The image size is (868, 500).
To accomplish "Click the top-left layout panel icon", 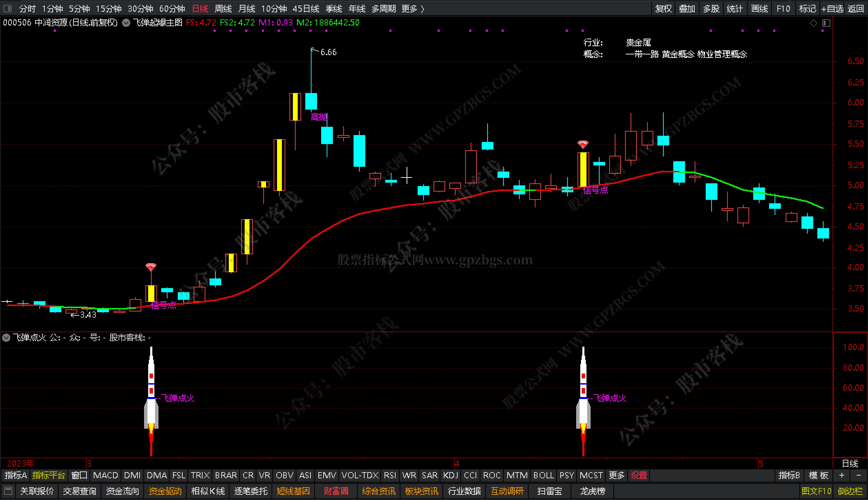I will (x=7, y=8).
